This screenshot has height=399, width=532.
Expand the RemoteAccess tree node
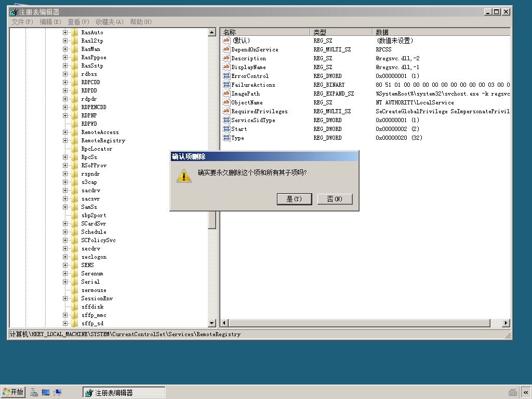[65, 132]
